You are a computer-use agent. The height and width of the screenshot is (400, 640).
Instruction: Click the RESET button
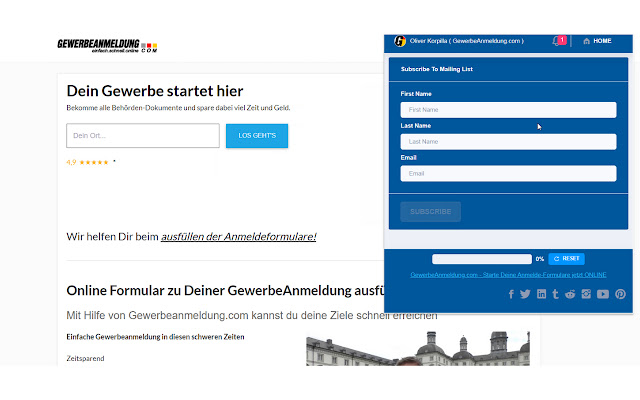point(567,259)
